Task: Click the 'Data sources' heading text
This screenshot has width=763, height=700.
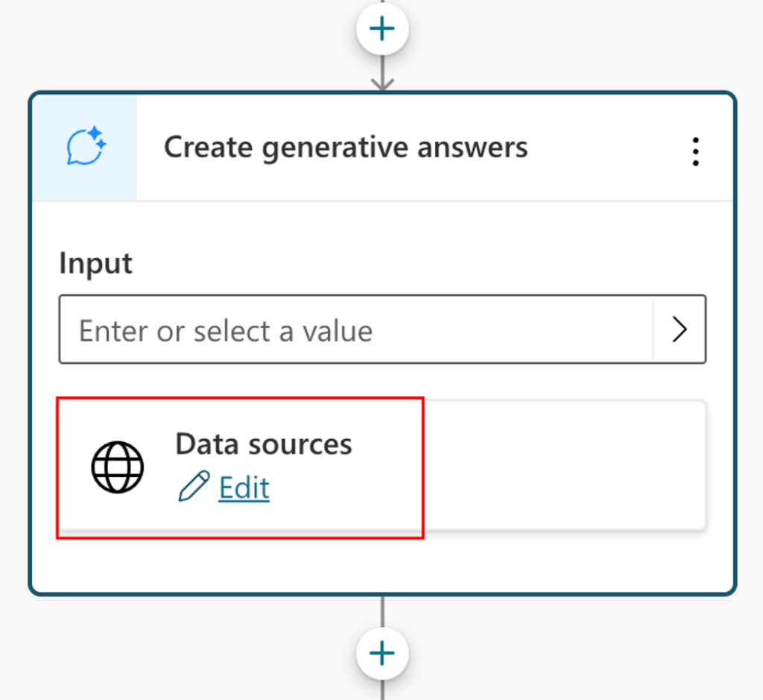Action: click(x=263, y=444)
